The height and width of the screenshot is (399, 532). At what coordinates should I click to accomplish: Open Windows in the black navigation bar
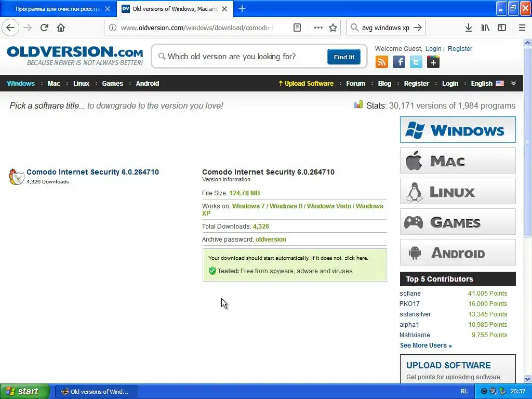point(21,84)
